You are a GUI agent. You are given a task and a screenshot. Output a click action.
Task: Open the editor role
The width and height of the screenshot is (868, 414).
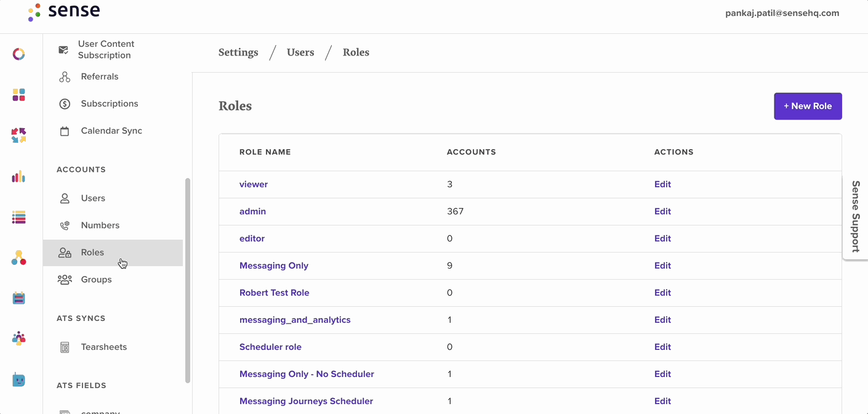[x=252, y=238]
